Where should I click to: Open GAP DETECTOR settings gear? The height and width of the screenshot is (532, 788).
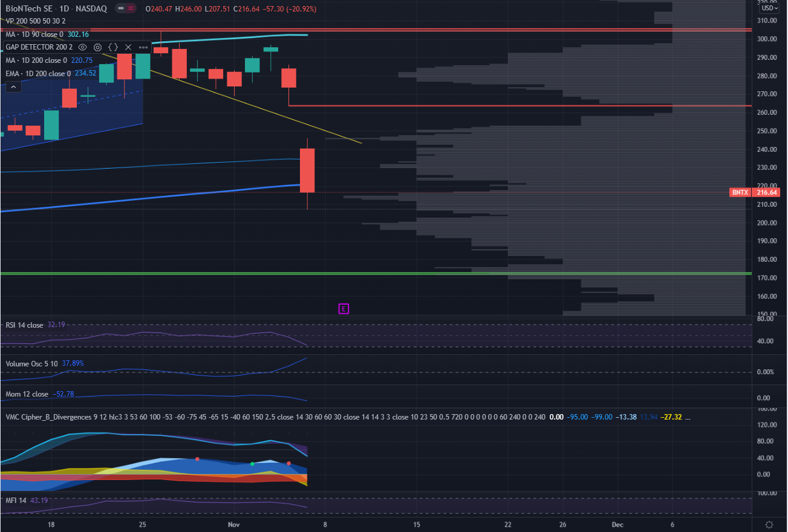pyautogui.click(x=98, y=47)
